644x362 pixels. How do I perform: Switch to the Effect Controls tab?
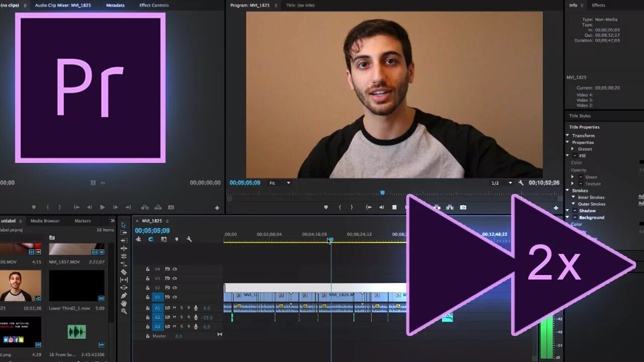pyautogui.click(x=153, y=6)
